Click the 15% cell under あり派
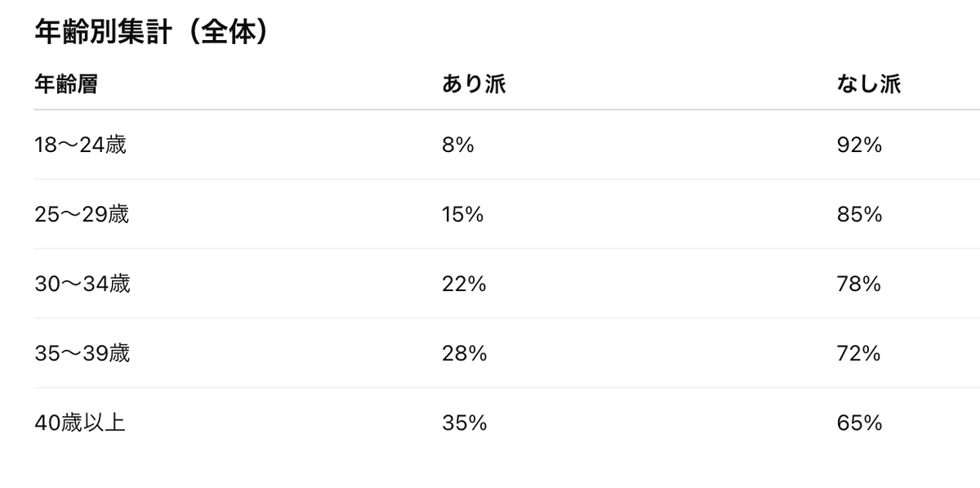980x488 pixels. tap(463, 215)
